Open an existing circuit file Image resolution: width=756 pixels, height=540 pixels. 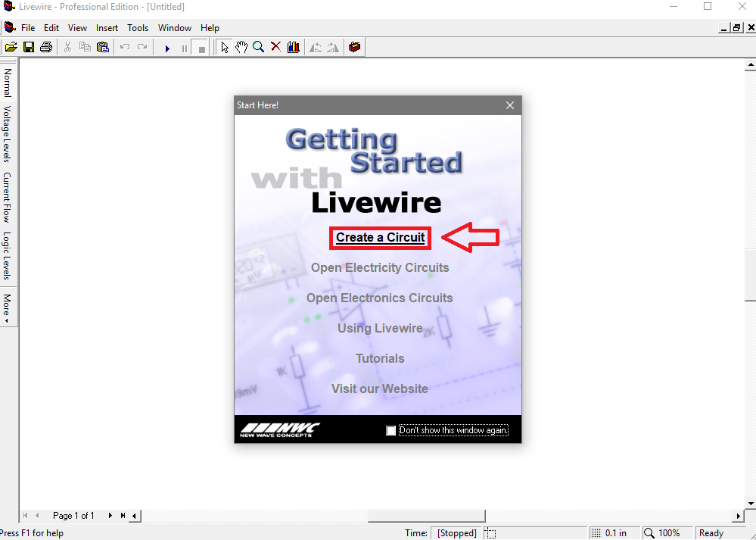point(11,46)
